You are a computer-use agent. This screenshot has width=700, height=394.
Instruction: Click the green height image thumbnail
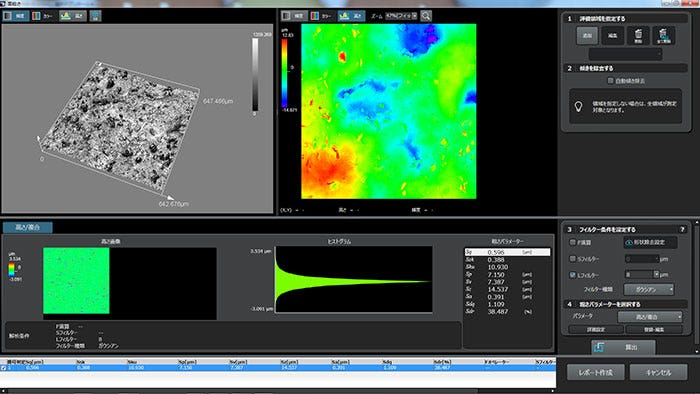[x=76, y=281]
